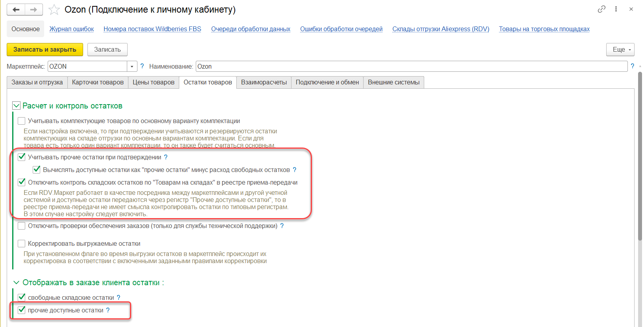Click the vertical scrollbar of the form

[640, 156]
